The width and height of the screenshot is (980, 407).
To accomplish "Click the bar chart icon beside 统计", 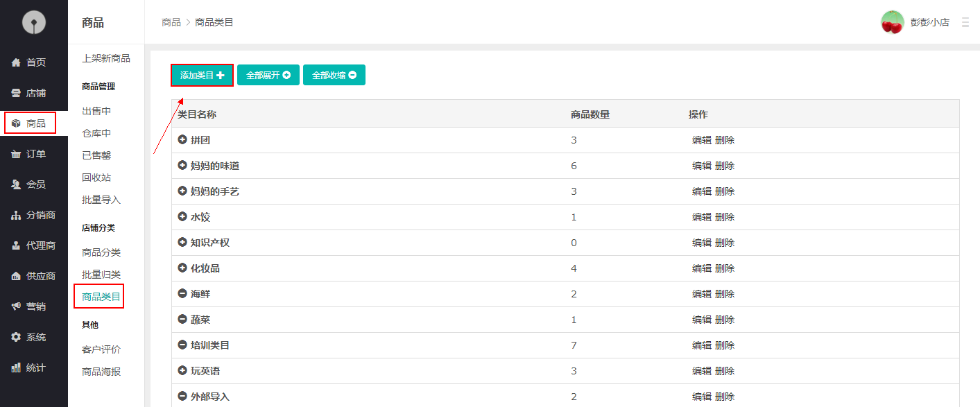I will pos(16,367).
